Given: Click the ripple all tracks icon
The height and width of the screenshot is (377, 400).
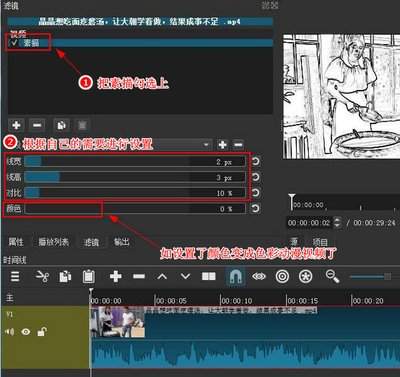Looking at the screenshot, I should coord(306,276).
